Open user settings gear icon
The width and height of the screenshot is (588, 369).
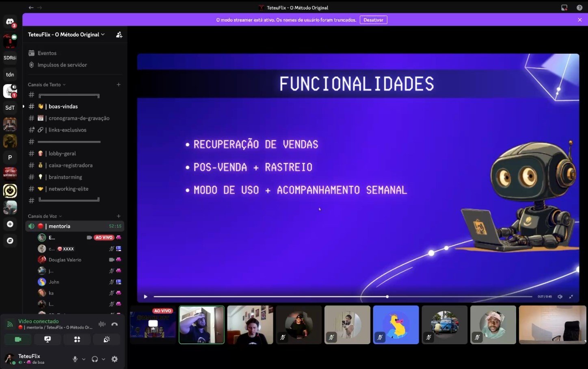click(115, 359)
